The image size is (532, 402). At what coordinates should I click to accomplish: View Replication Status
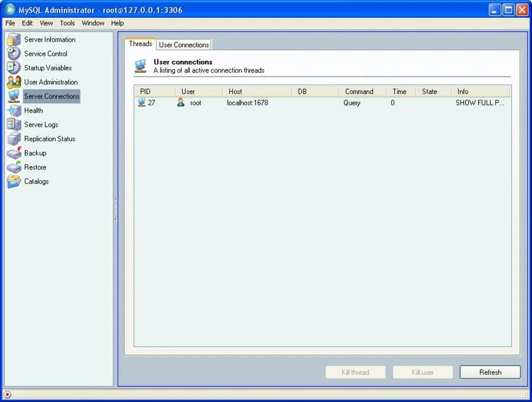click(50, 139)
